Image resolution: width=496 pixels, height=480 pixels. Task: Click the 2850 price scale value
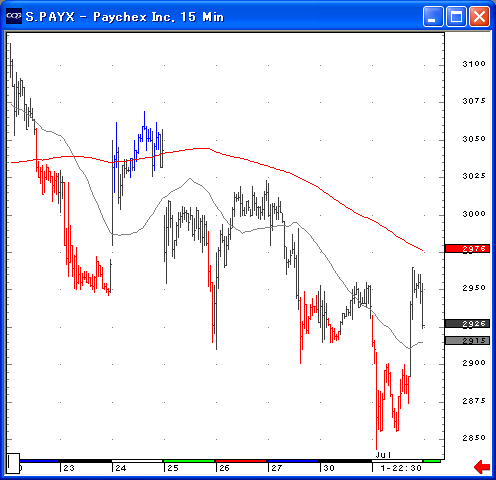point(474,438)
